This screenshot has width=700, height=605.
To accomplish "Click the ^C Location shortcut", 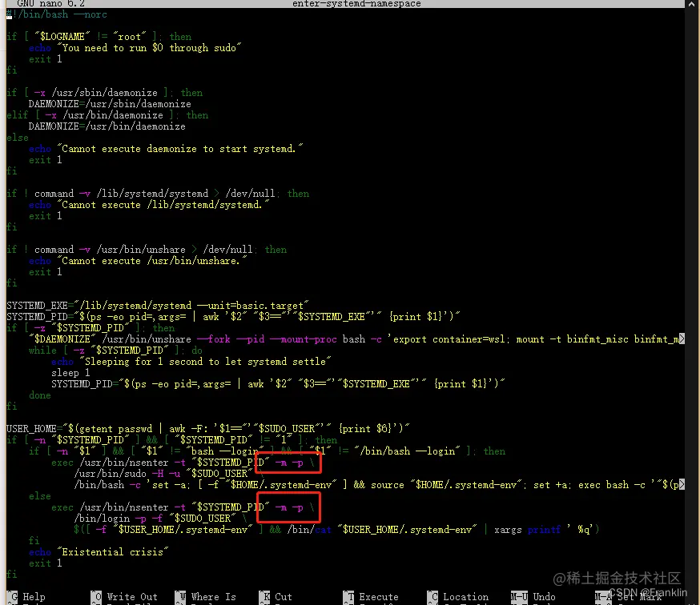I will (458, 597).
